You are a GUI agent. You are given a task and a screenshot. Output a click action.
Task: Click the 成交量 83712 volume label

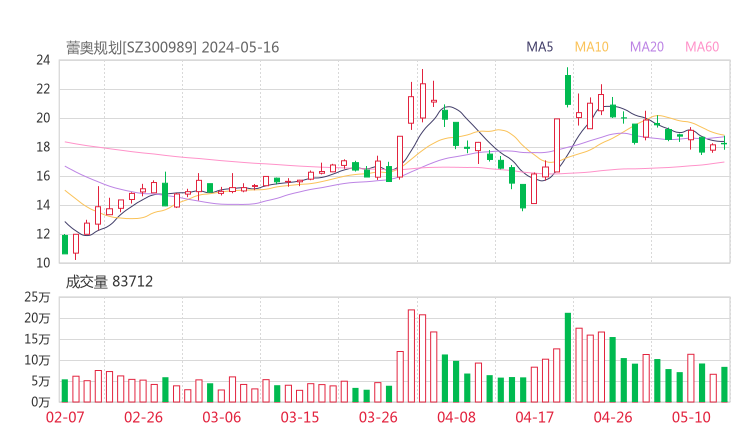pos(109,282)
